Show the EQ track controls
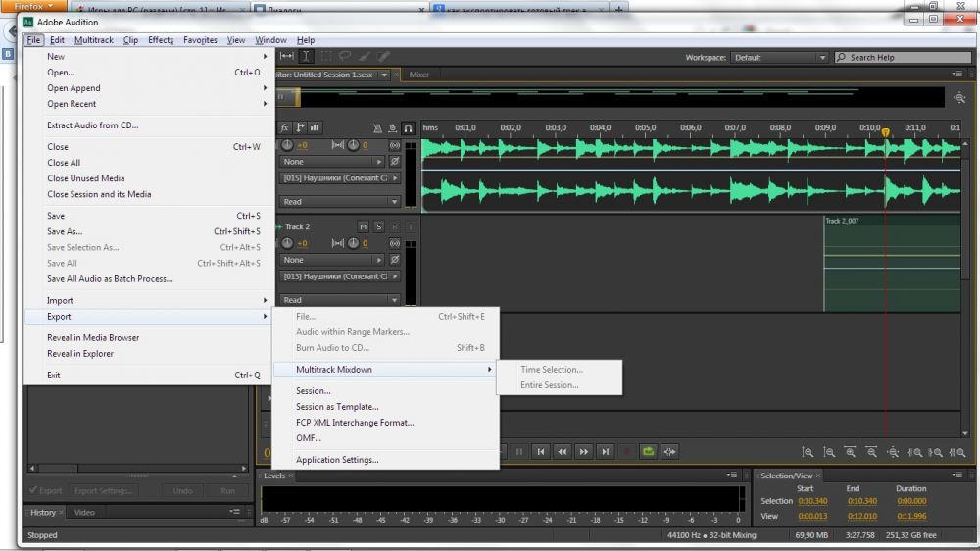This screenshot has width=980, height=551. click(315, 127)
